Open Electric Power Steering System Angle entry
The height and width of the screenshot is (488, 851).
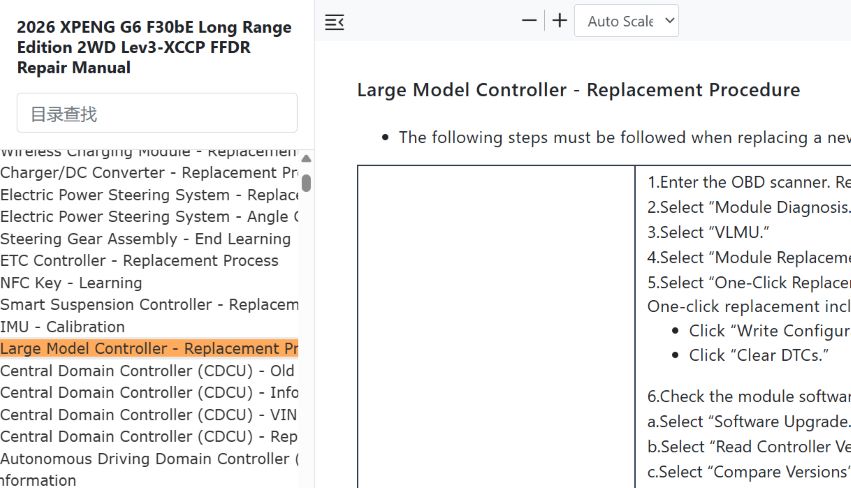149,217
